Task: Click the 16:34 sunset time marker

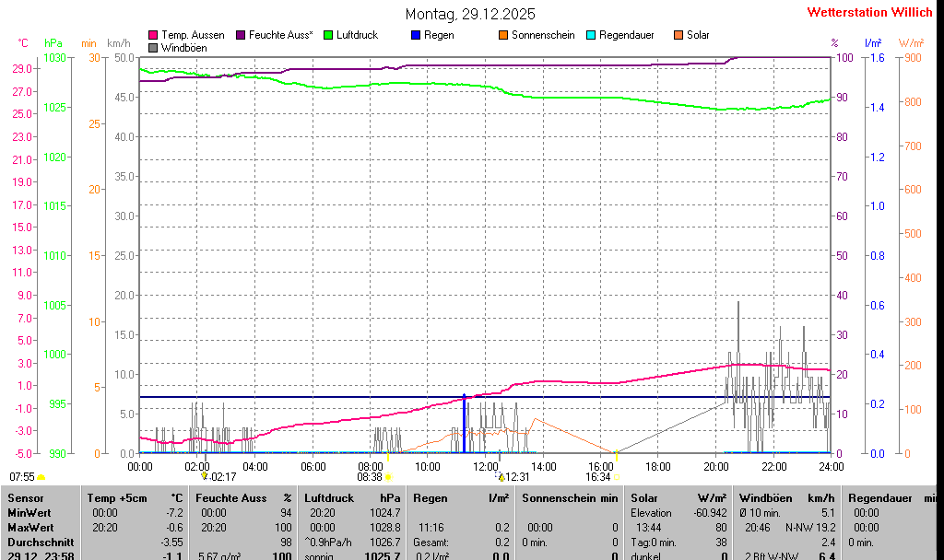Action: point(598,476)
